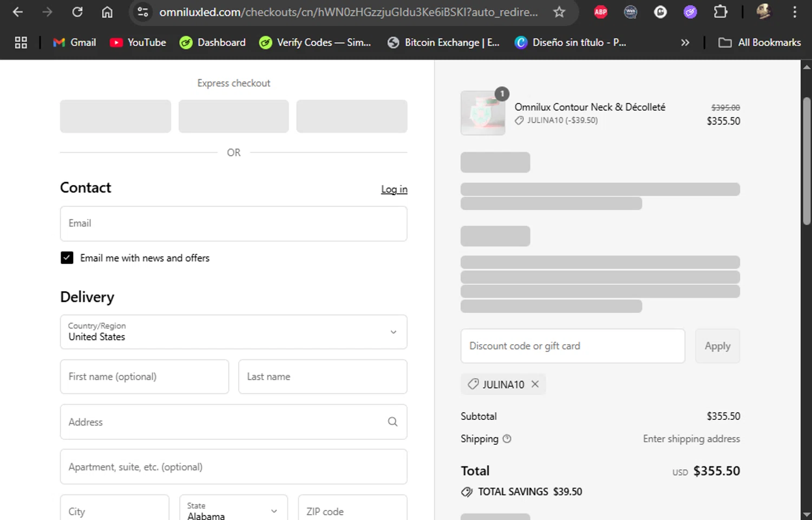Screen dimensions: 812x520
Task: Open the Dashboard bookmark
Action: [213, 43]
